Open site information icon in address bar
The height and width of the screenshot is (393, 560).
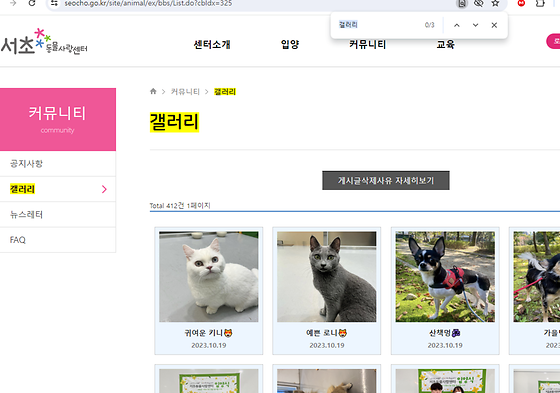pyautogui.click(x=54, y=3)
